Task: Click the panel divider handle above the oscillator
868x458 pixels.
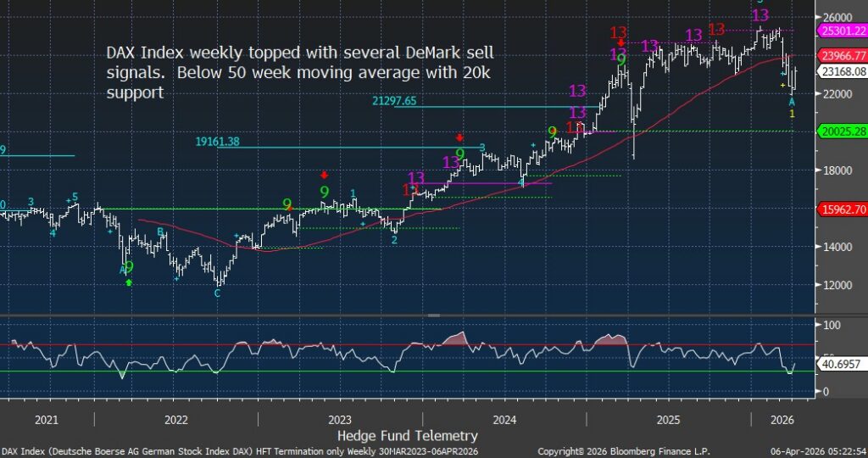Action: click(x=433, y=315)
